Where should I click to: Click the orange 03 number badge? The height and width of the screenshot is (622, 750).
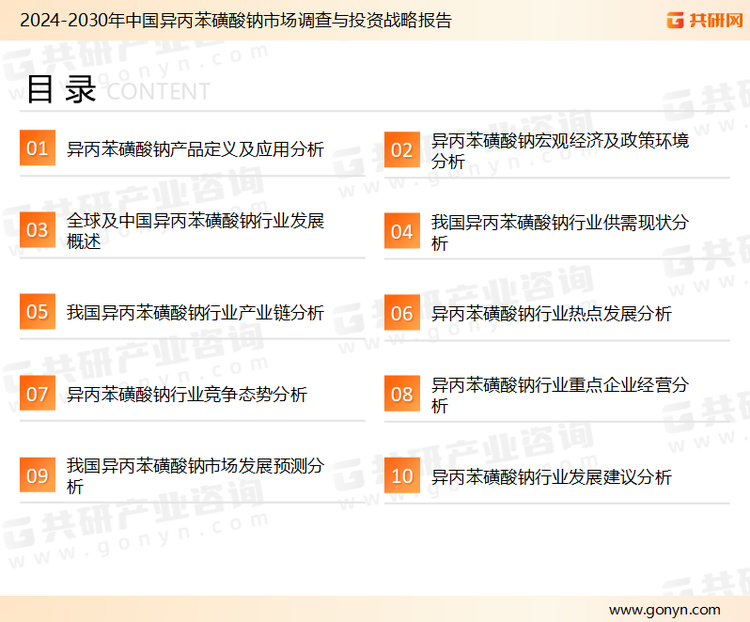point(37,230)
